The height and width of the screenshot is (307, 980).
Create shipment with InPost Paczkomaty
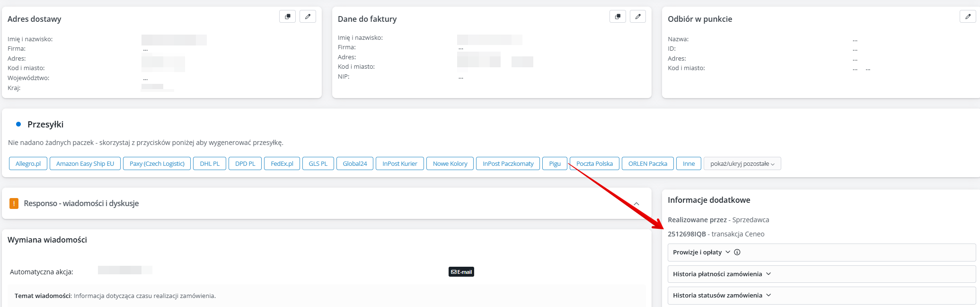tap(508, 164)
